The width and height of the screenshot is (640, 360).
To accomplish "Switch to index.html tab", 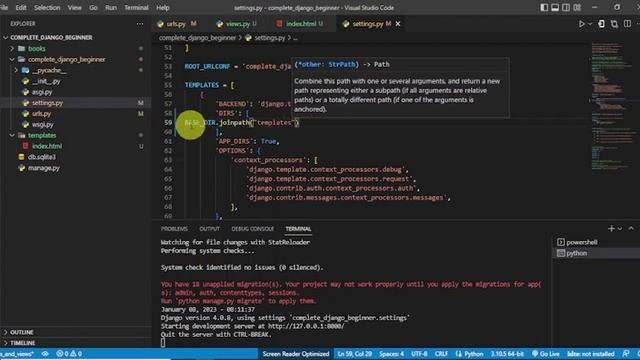I will 300,24.
